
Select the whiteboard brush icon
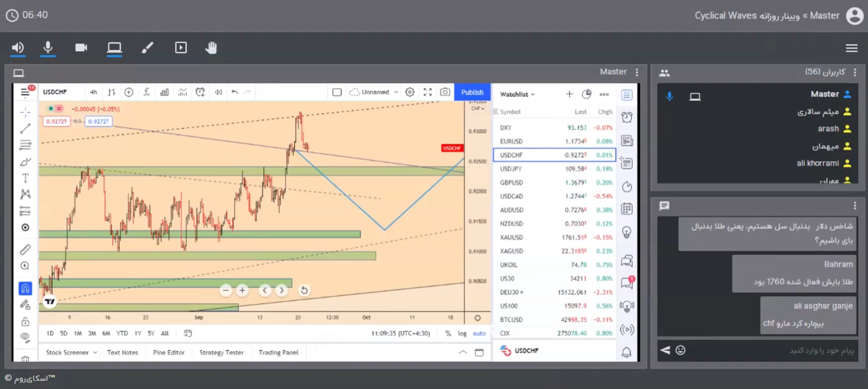pyautogui.click(x=147, y=47)
